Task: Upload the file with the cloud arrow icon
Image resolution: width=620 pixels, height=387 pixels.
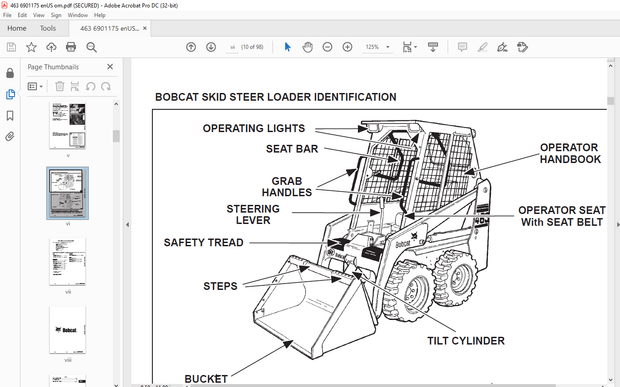Action: [x=51, y=47]
